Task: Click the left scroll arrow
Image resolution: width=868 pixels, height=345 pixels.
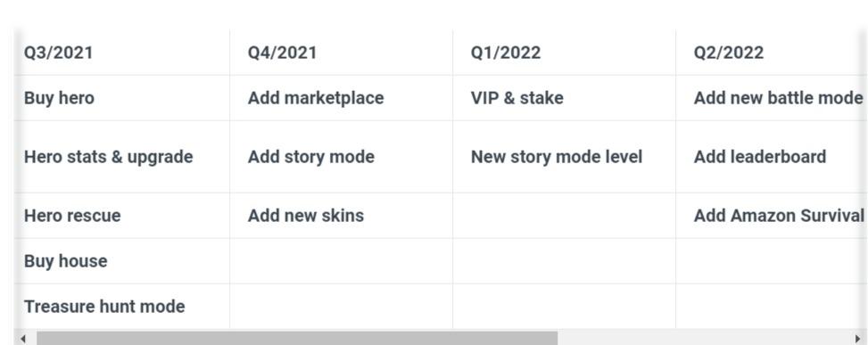Action: (x=23, y=339)
